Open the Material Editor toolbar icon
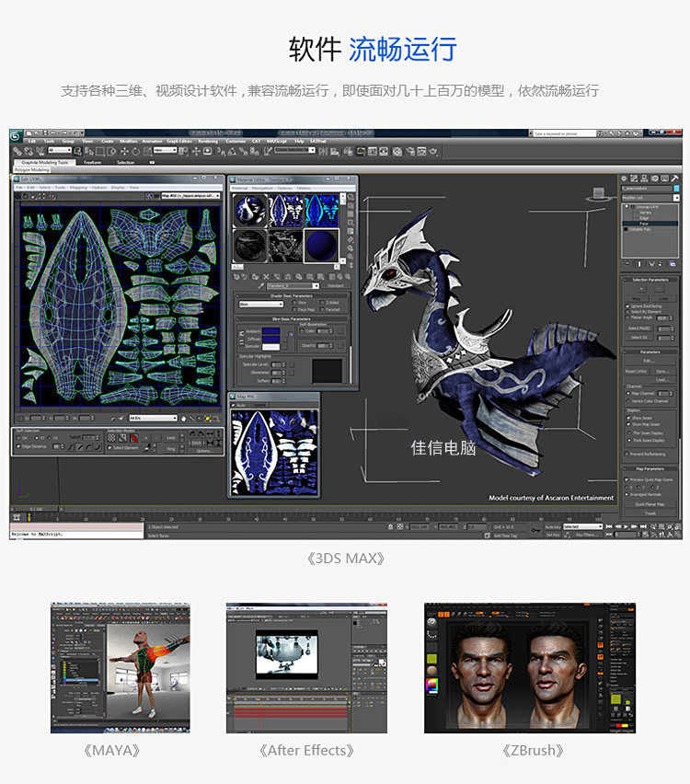This screenshot has width=690, height=784. click(397, 151)
